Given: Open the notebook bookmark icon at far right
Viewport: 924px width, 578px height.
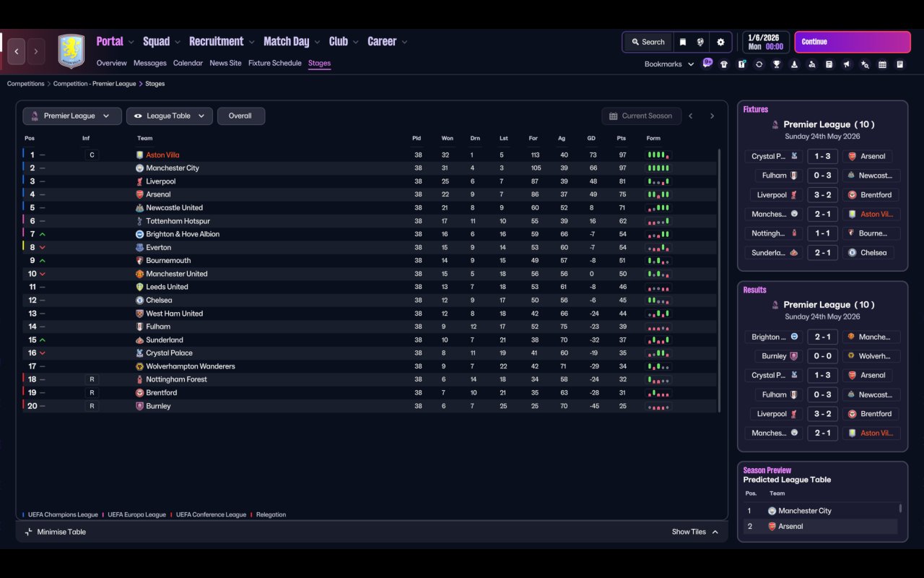Looking at the screenshot, I should [900, 64].
